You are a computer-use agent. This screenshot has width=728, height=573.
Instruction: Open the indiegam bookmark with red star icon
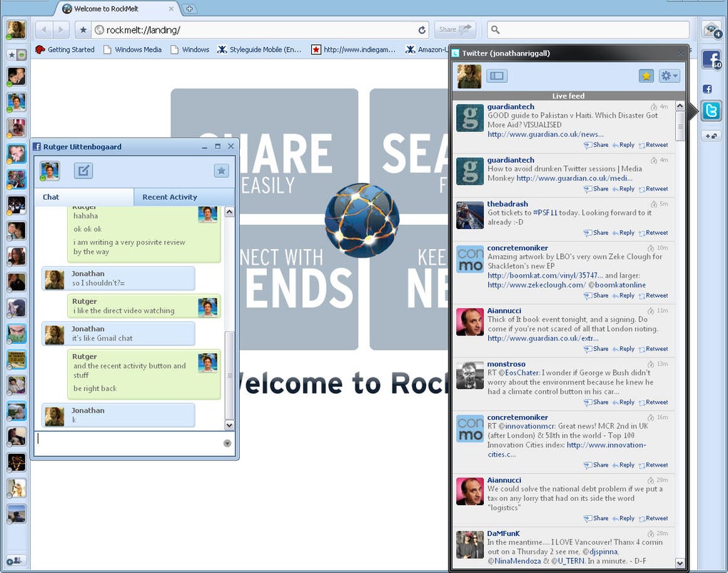point(353,49)
